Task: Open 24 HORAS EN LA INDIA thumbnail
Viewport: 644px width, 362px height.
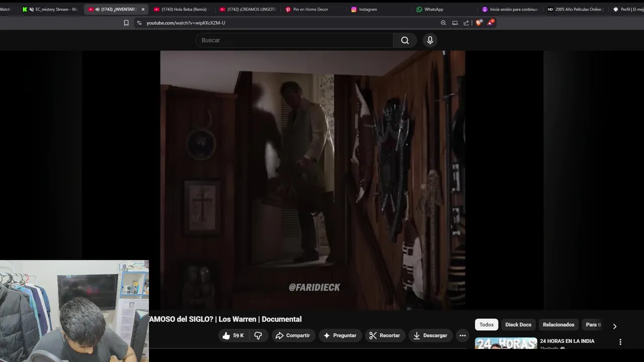Action: pos(506,343)
